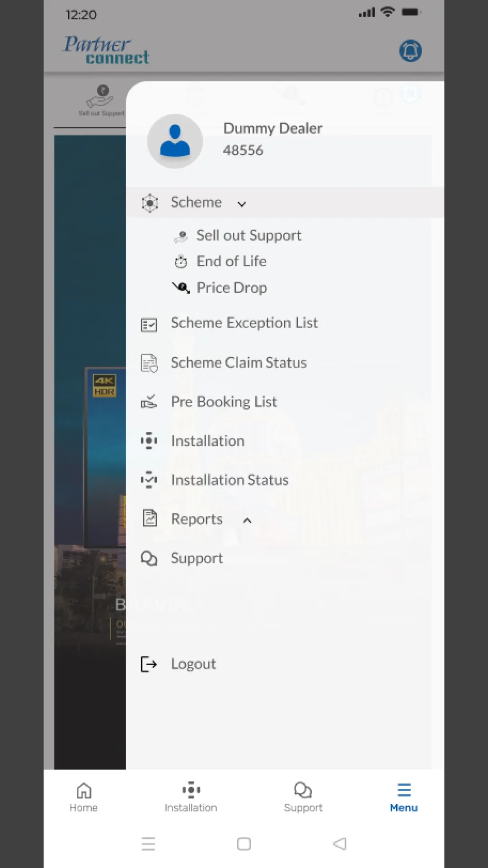Click the Scheme Claim Status document icon
Viewport: 488px width, 868px height.
(149, 363)
